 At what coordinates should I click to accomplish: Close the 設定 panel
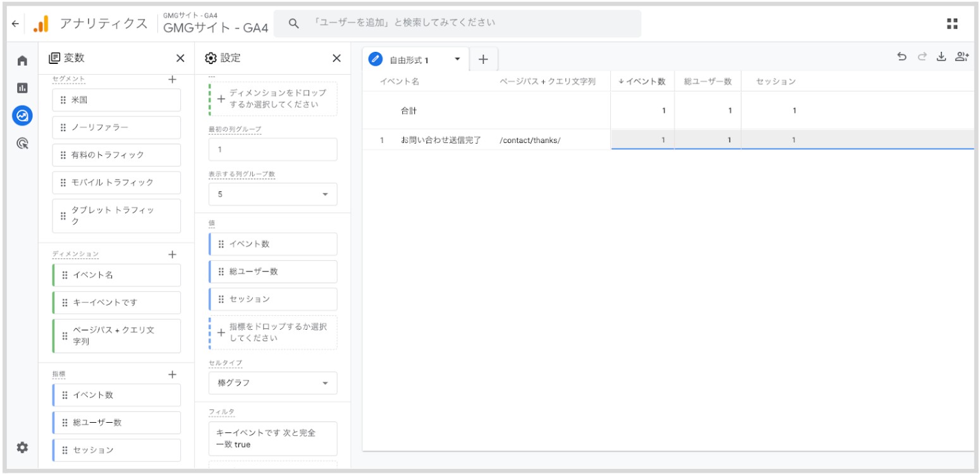(x=336, y=58)
